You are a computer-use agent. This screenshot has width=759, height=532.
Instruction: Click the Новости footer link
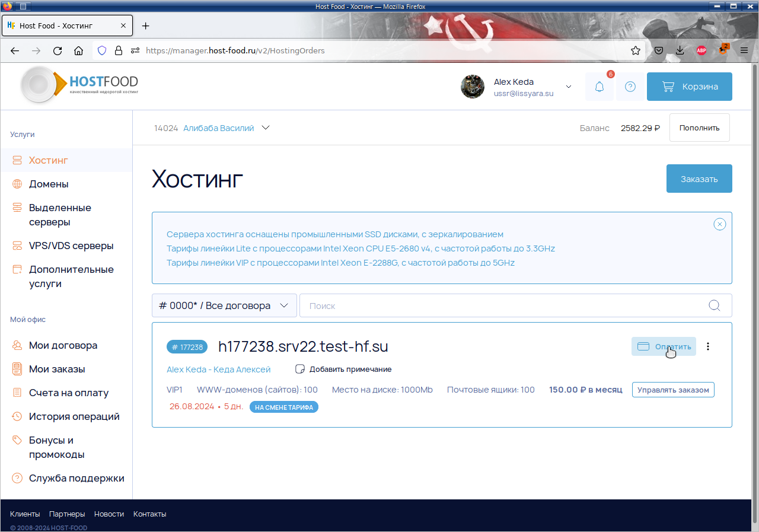[x=109, y=514]
